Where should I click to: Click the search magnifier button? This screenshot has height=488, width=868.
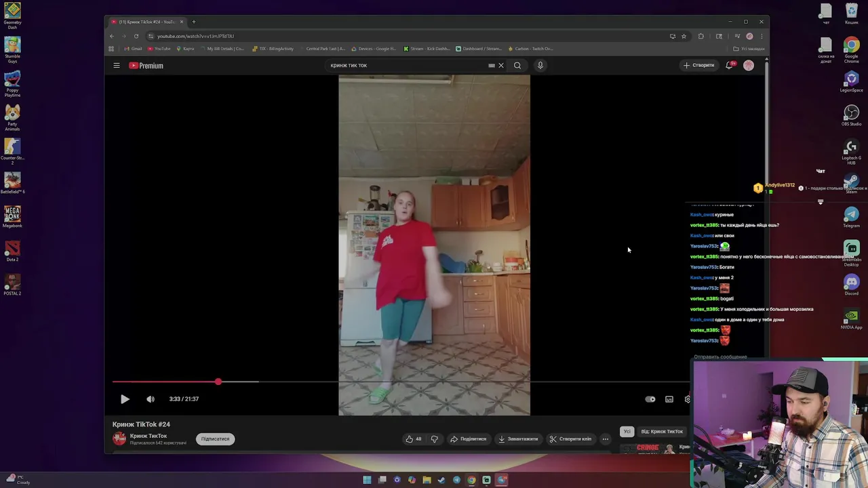point(517,66)
